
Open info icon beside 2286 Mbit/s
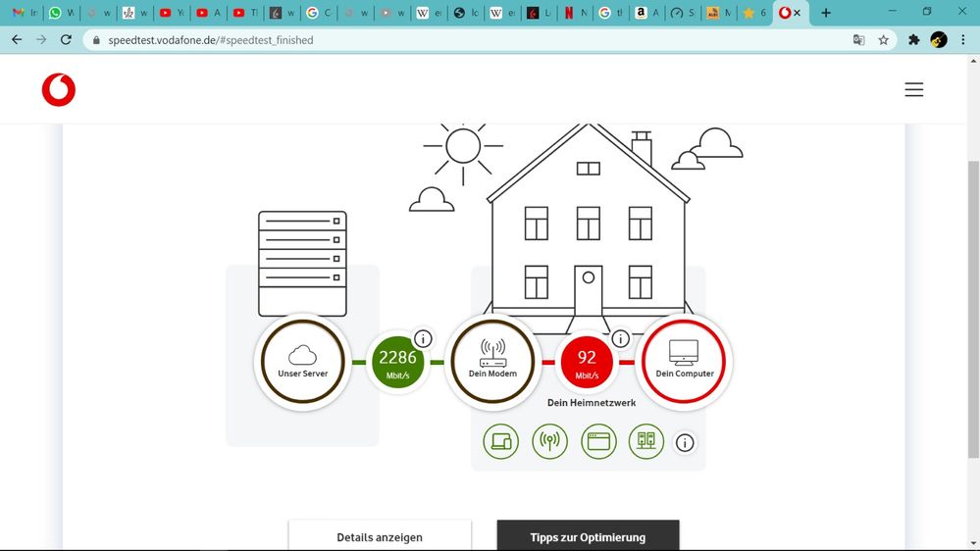(x=423, y=338)
